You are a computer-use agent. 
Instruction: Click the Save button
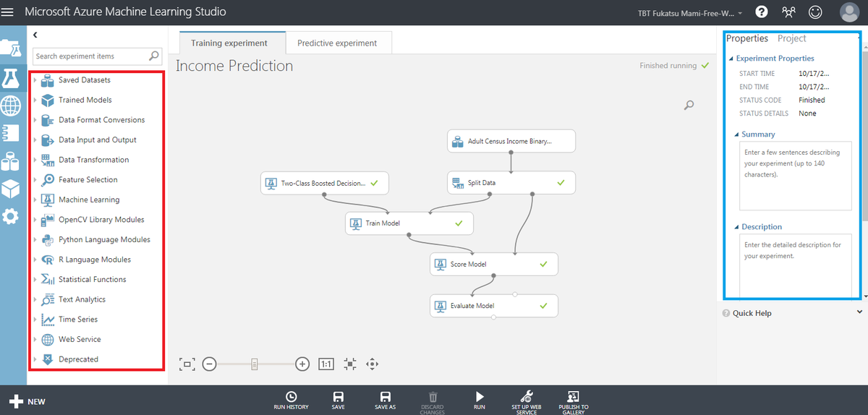338,401
